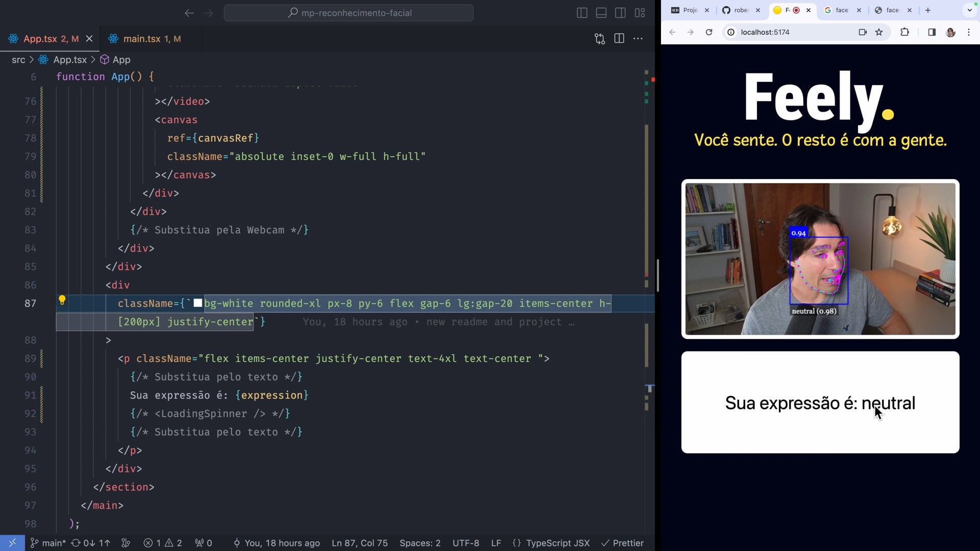Reload the localhost browser page
The image size is (980, 551).
709,32
